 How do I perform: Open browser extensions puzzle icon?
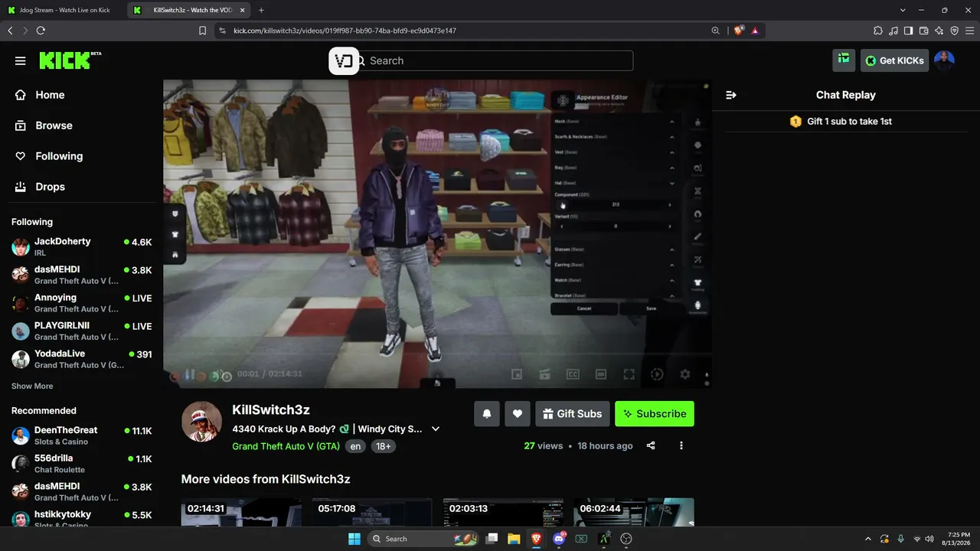click(x=878, y=31)
